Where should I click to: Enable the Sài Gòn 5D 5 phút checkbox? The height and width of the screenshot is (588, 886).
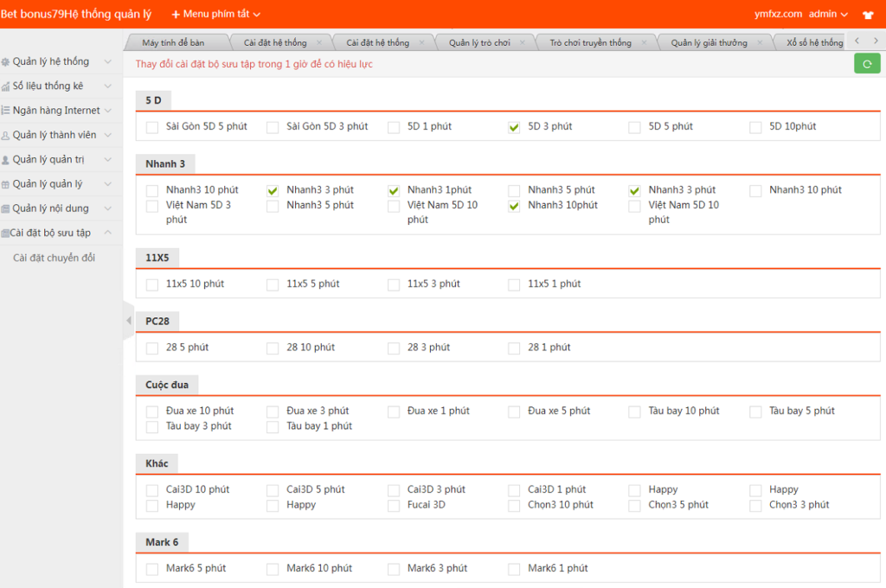coord(152,127)
